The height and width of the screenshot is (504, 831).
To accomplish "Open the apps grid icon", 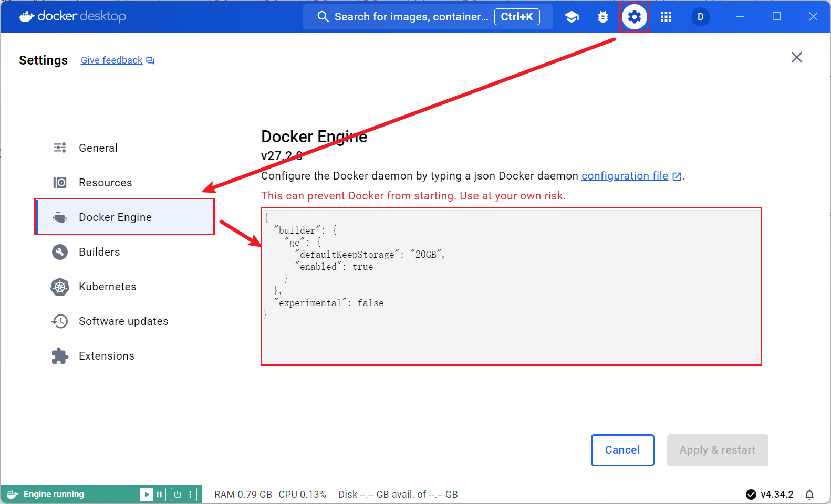I will click(x=666, y=17).
